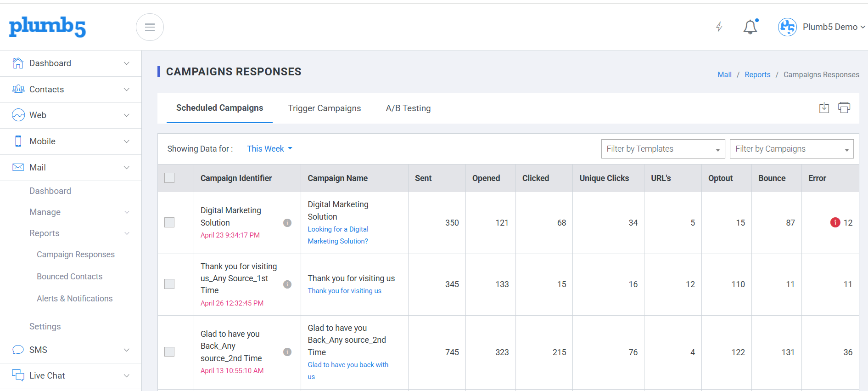Click the Opened value 323

tap(502, 352)
